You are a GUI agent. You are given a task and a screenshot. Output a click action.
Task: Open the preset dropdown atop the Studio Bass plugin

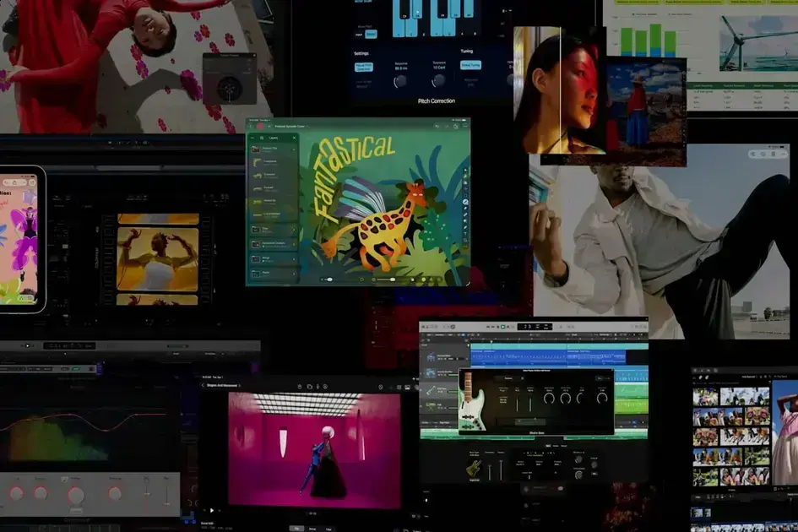tap(508, 378)
